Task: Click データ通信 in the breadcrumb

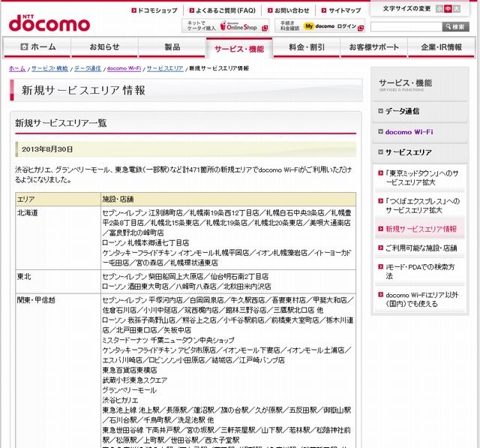Action: [88, 68]
